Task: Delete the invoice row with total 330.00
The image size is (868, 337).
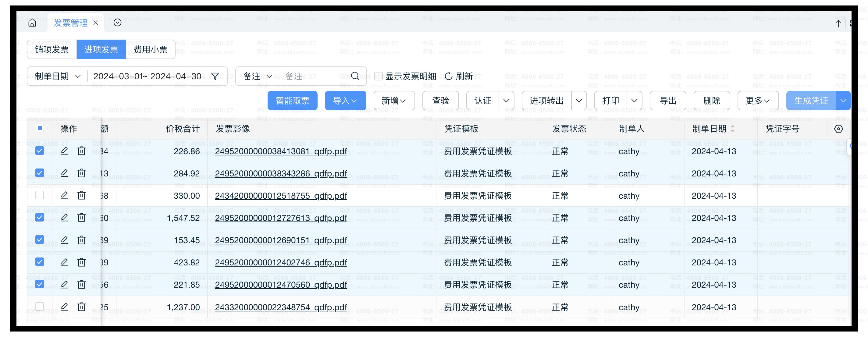Action: click(x=82, y=195)
